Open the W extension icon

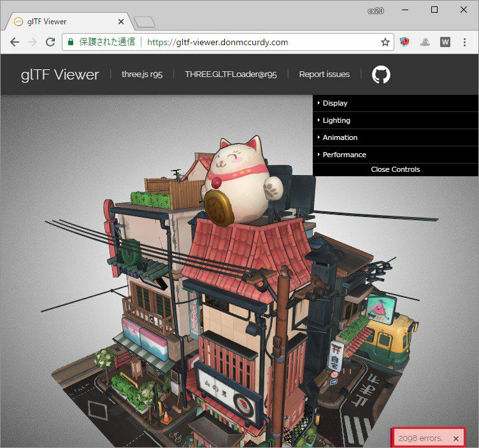tap(445, 42)
